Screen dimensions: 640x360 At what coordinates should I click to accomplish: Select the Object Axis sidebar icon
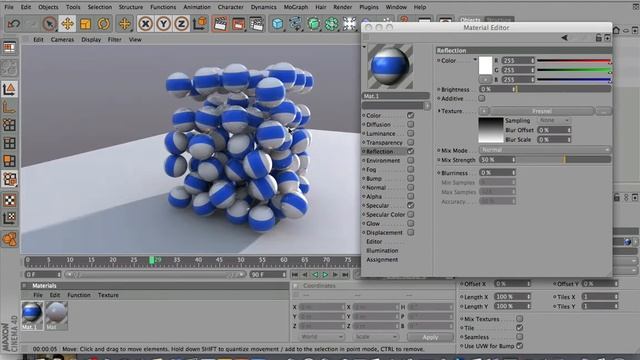(x=9, y=107)
